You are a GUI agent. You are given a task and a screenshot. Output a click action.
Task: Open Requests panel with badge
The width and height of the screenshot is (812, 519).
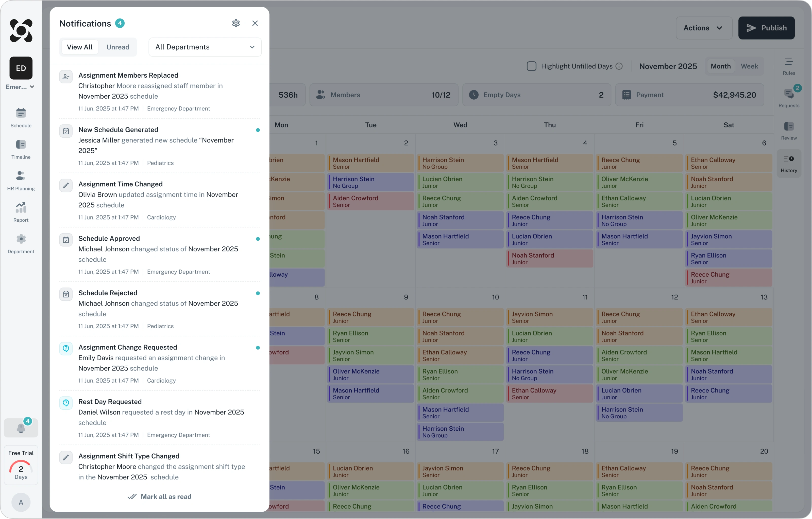tap(788, 98)
